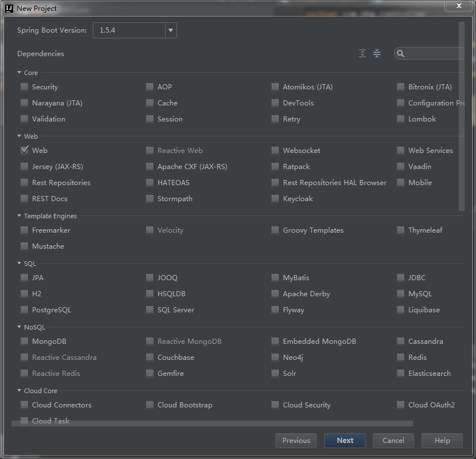The height and width of the screenshot is (459, 476).
Task: Click the 1.5.4 version value
Action: coord(108,30)
